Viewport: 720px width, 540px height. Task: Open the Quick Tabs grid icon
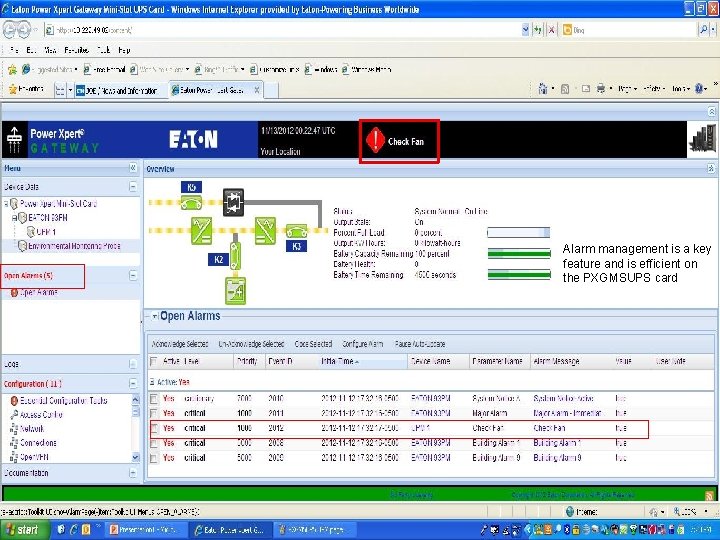click(x=60, y=90)
